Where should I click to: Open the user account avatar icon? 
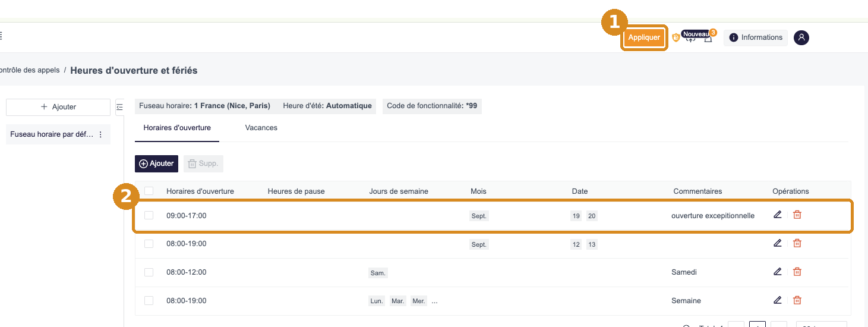pyautogui.click(x=801, y=37)
